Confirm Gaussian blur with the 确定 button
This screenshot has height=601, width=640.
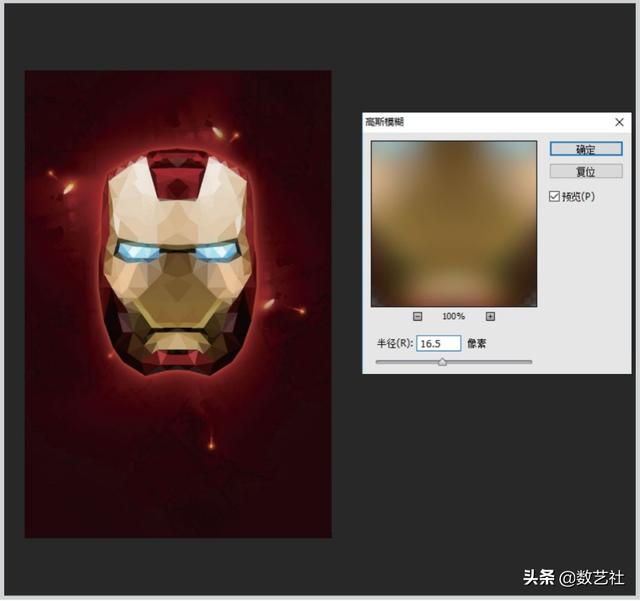coord(586,149)
